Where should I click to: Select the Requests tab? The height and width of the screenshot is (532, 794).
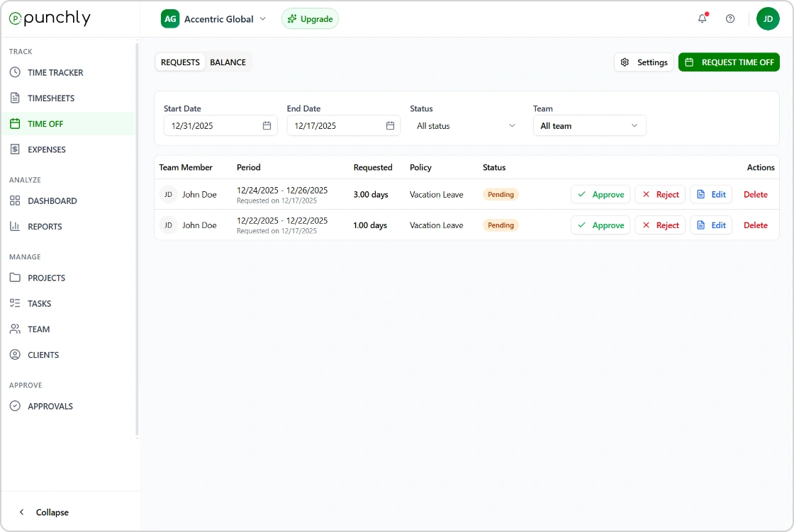[180, 62]
